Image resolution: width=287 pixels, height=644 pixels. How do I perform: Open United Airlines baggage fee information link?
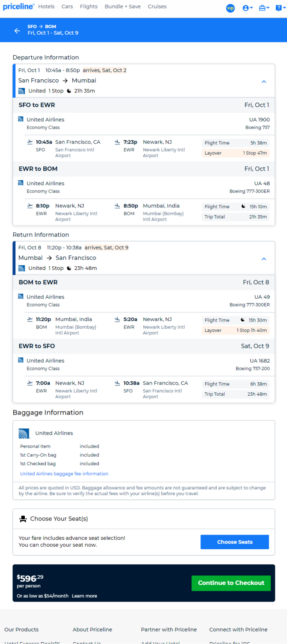pyautogui.click(x=64, y=474)
